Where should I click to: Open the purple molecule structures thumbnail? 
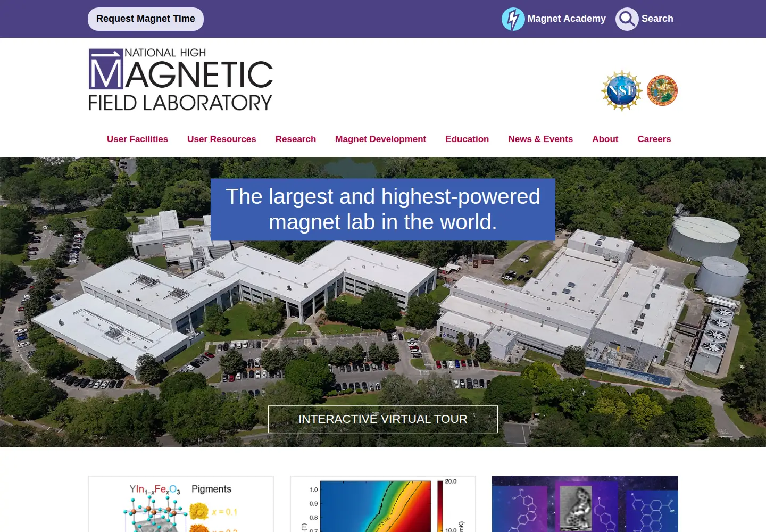click(x=585, y=504)
